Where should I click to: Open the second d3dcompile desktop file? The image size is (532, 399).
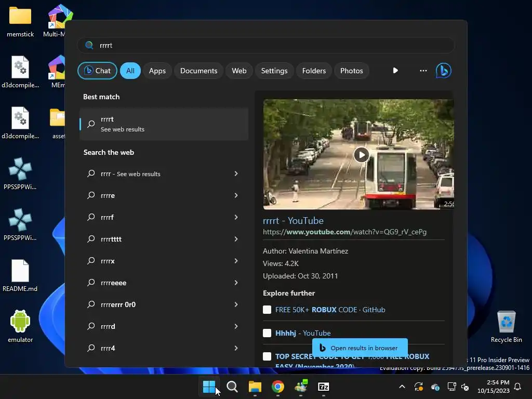[20, 123]
